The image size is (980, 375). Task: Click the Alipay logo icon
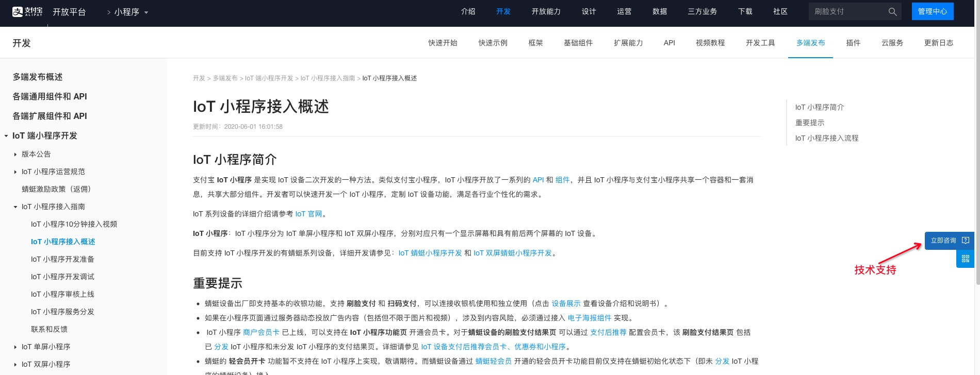27,12
